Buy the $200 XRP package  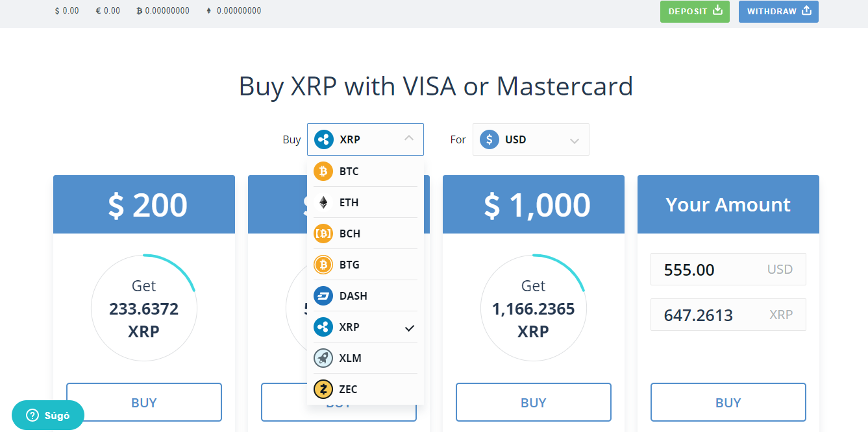(x=144, y=402)
